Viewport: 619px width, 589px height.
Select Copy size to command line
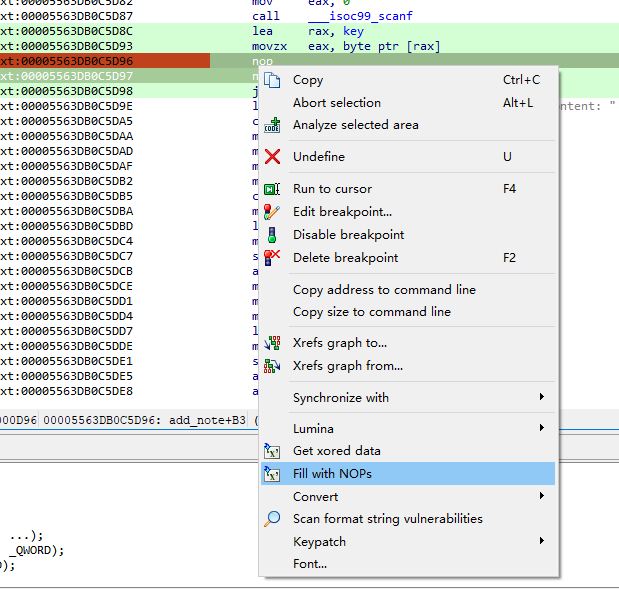coord(408,312)
